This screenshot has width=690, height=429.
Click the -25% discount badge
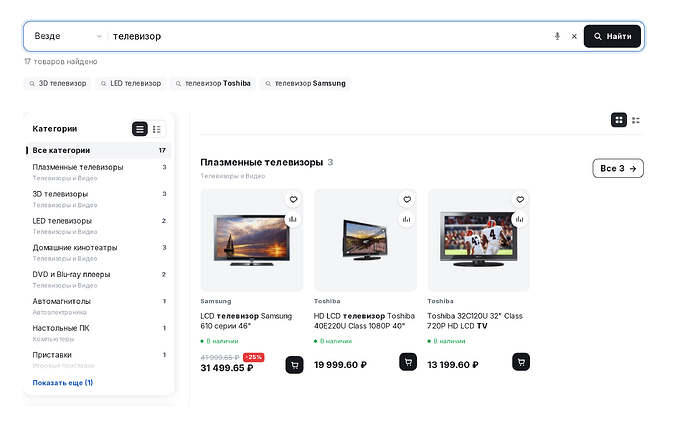[253, 357]
